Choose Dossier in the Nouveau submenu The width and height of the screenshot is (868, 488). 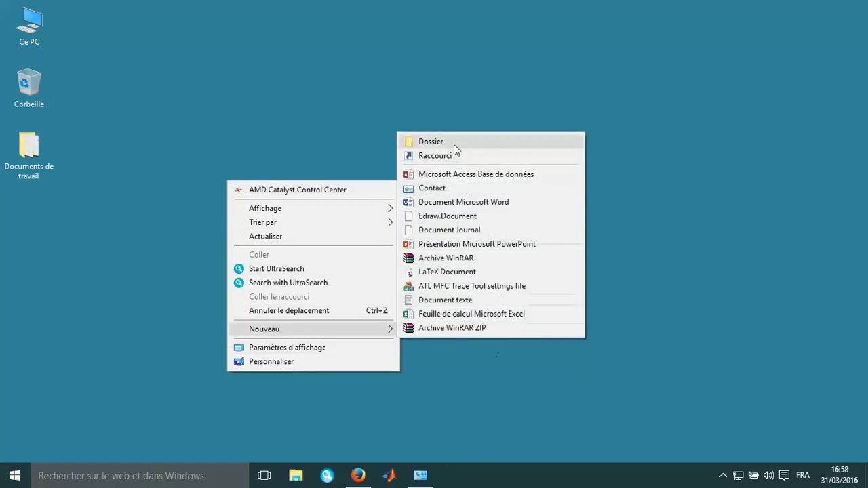pos(490,142)
